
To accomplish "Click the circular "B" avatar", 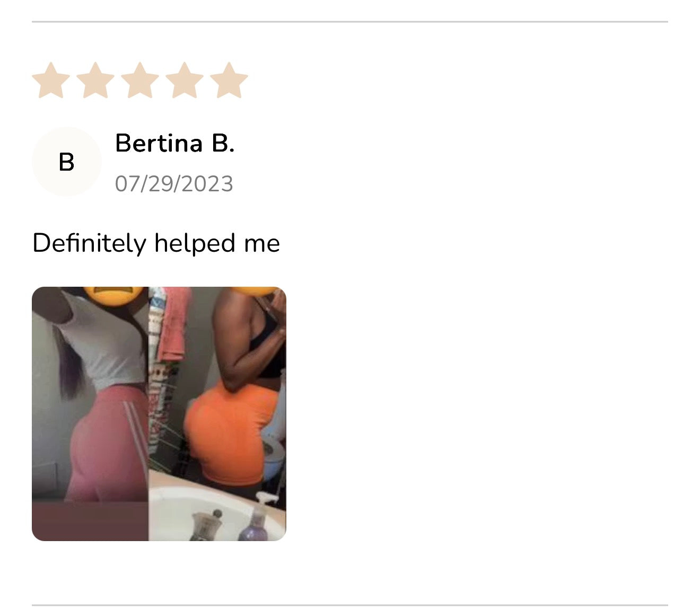I will click(66, 162).
